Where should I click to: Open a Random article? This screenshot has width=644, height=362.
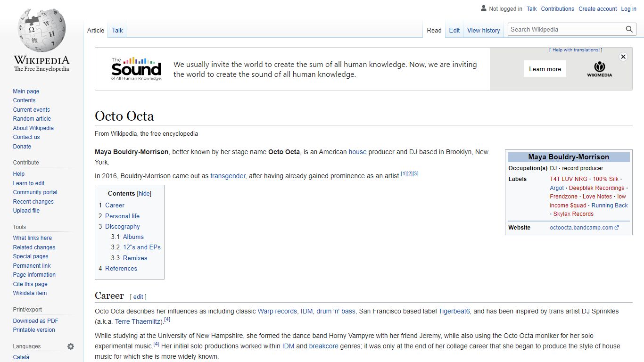coord(32,119)
